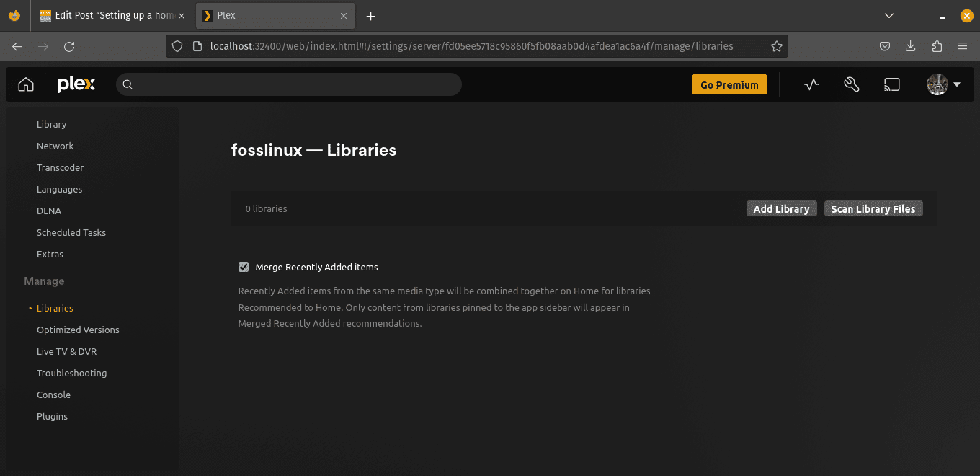Click the Firefox back arrow
The image size is (980, 476).
(x=17, y=46)
